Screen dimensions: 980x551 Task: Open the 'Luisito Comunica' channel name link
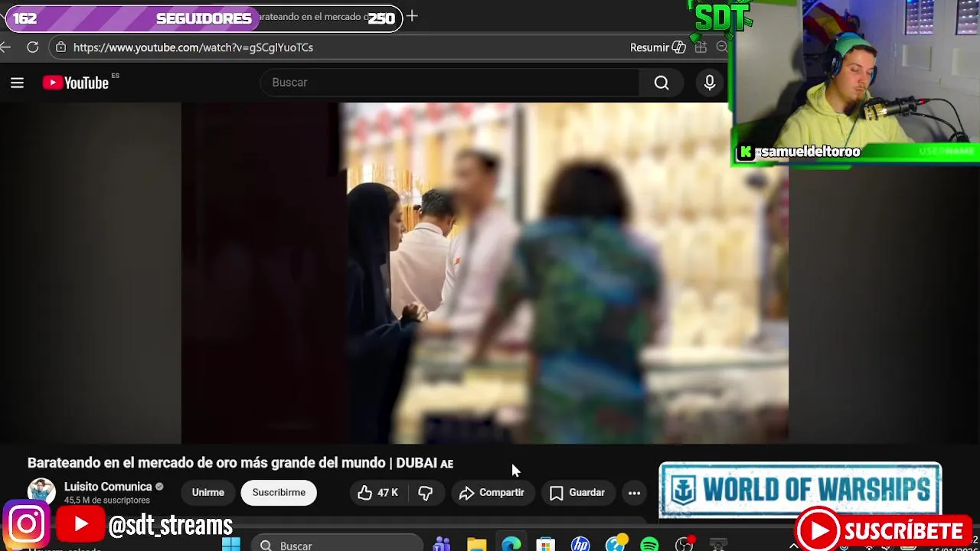tap(108, 487)
